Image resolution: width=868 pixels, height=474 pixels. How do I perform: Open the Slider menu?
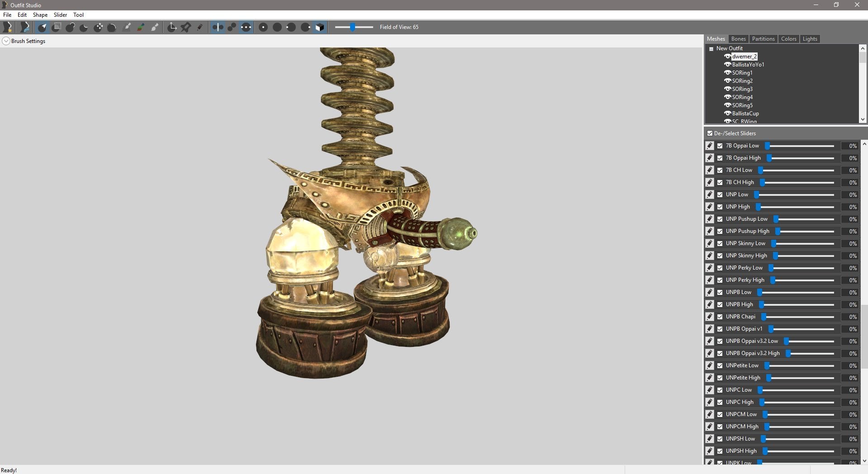tap(60, 15)
